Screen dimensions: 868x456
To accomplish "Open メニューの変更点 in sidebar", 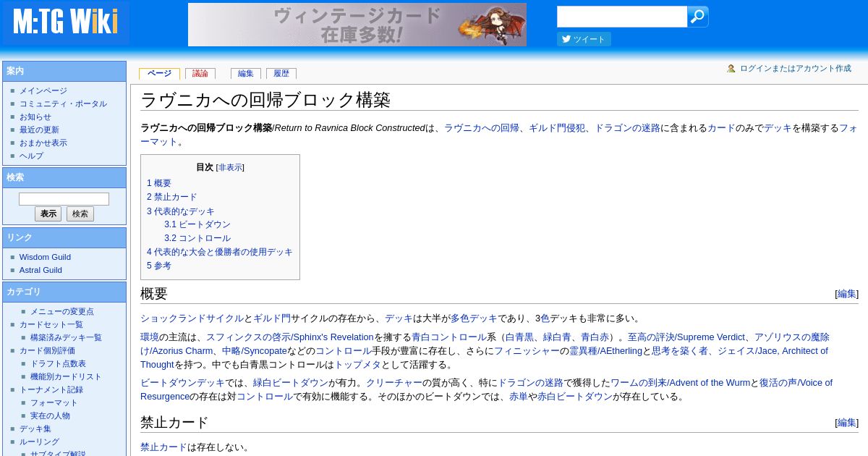I will pyautogui.click(x=62, y=312).
